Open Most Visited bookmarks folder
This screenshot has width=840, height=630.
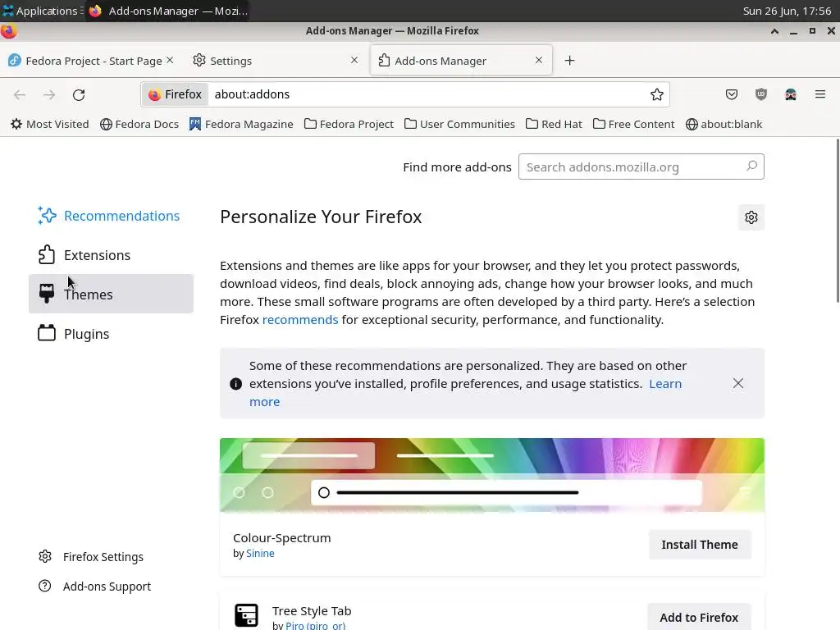tap(50, 125)
